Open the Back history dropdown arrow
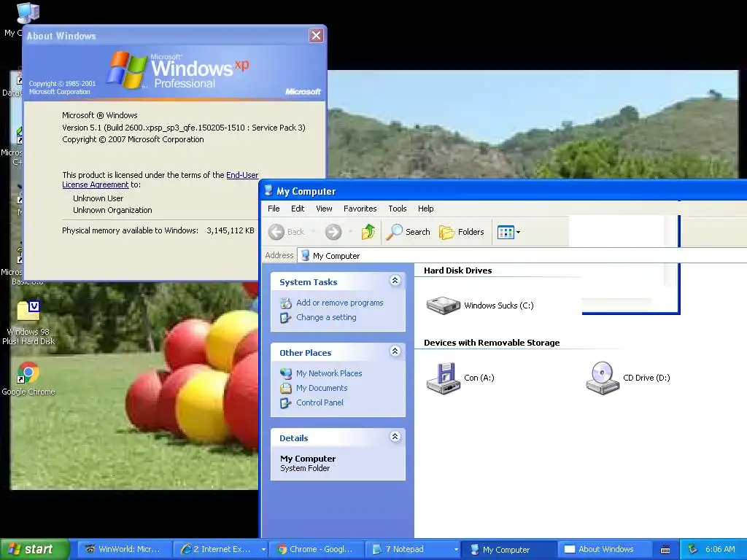 pos(313,232)
